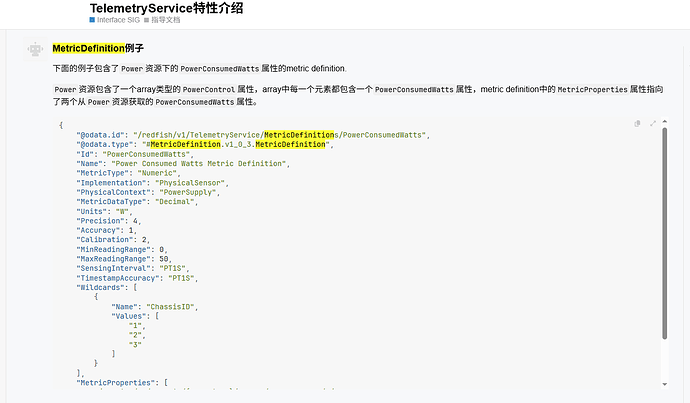Click the TelemetryService特性介绍 topic title

(x=166, y=8)
